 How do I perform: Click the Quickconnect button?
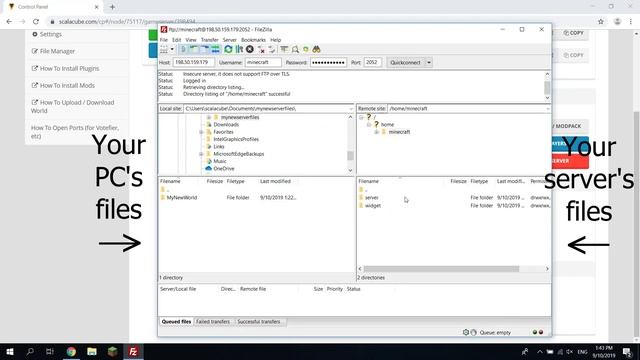[405, 62]
